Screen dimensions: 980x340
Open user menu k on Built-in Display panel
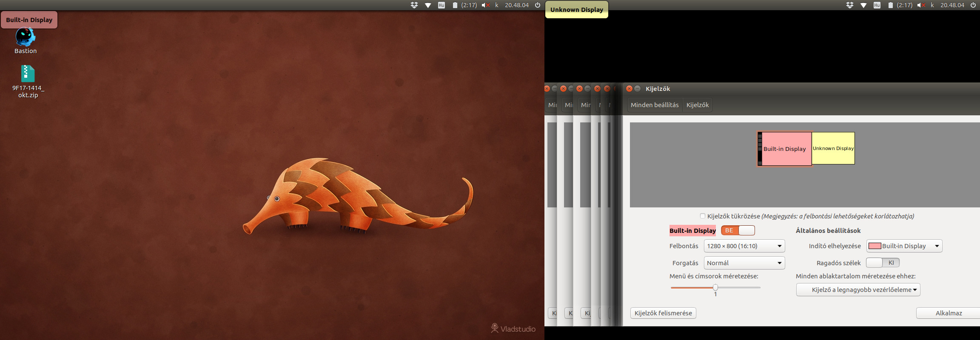[497, 5]
